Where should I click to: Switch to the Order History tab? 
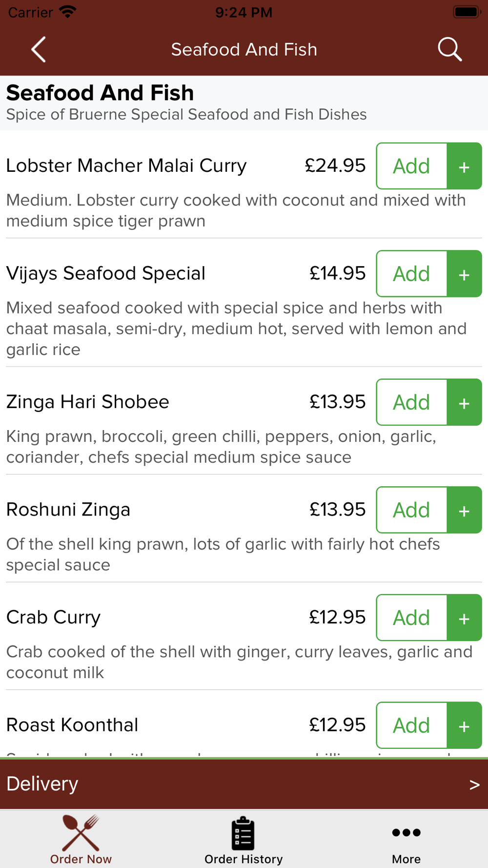point(244,840)
